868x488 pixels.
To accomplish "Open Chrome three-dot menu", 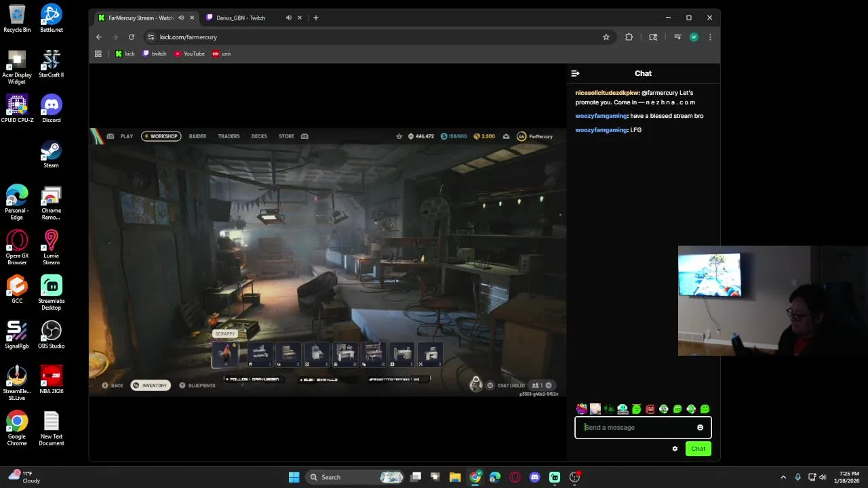I will tap(710, 37).
